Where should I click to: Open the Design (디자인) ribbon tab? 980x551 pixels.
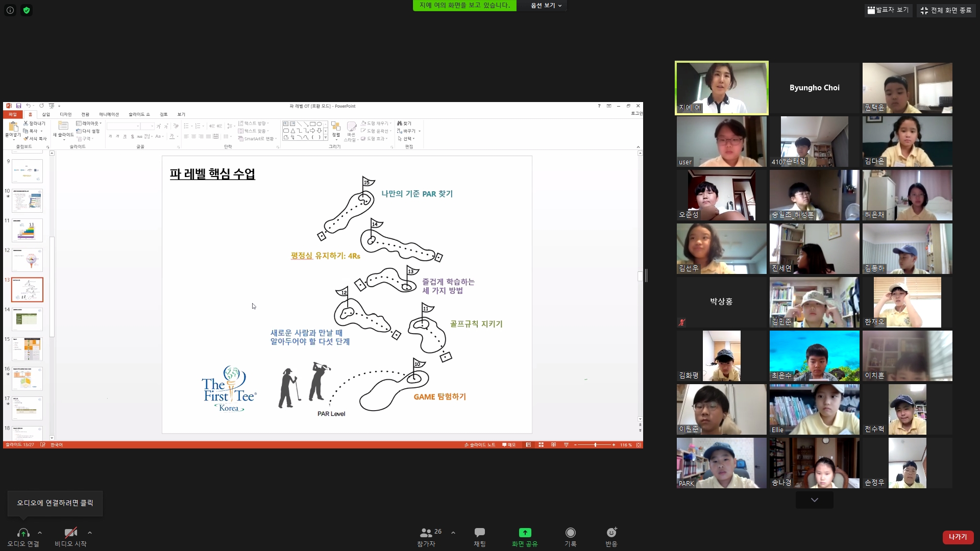[x=65, y=114]
